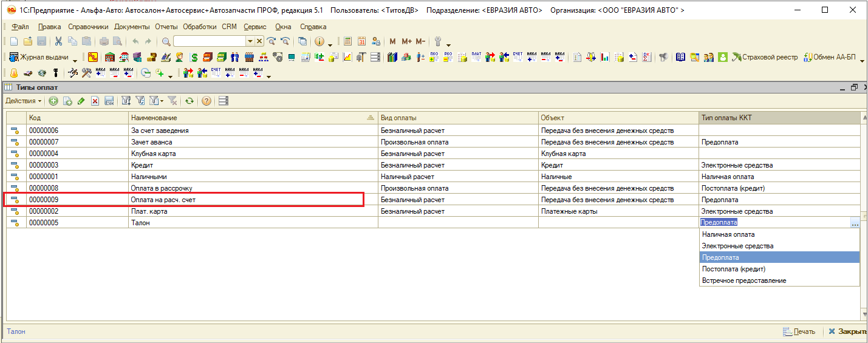Click the Вид оплаты column header
This screenshot has width=868, height=343.
(458, 118)
